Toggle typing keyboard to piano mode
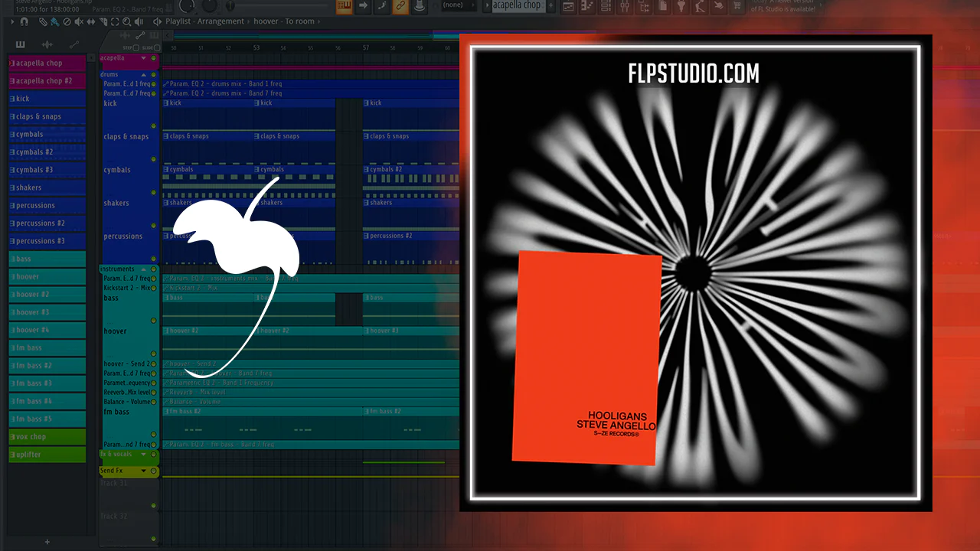The image size is (980, 551). pyautogui.click(x=344, y=6)
